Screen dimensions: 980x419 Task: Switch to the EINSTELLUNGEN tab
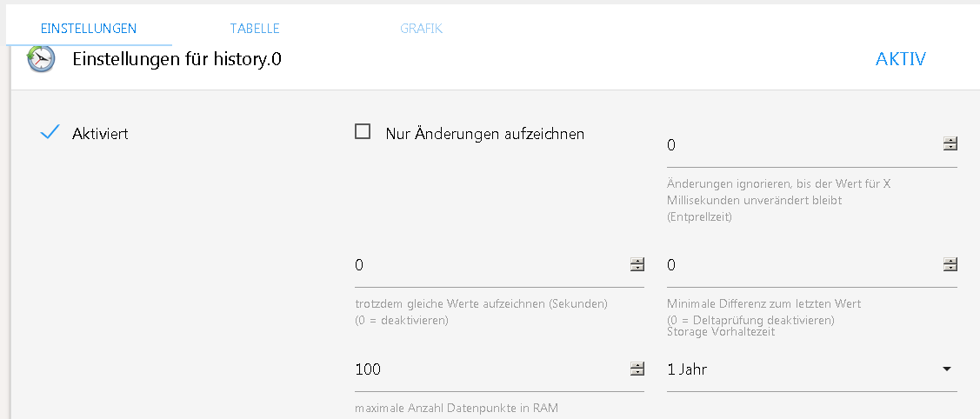tap(89, 29)
